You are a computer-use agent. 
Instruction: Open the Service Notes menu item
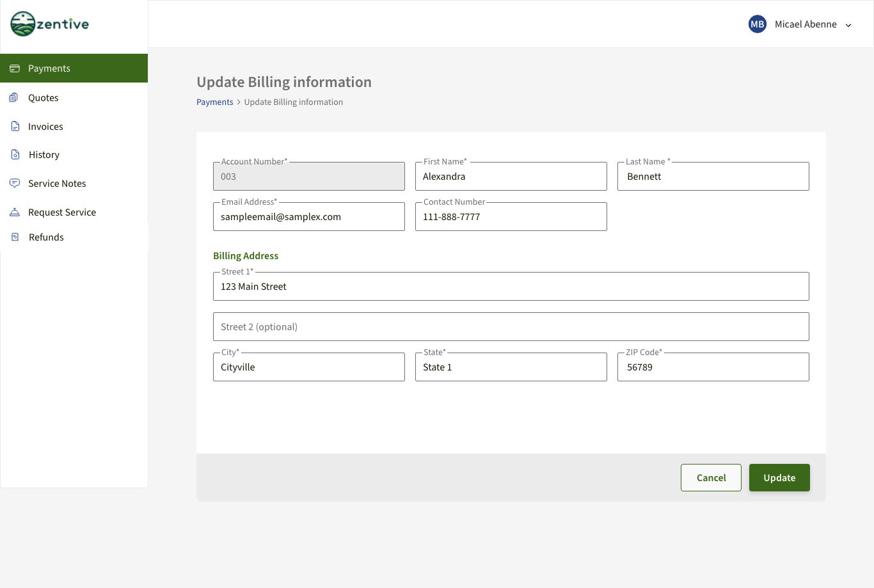tap(57, 184)
